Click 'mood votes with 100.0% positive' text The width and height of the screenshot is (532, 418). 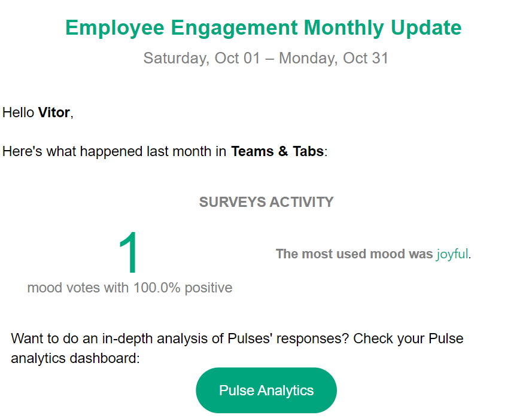[x=130, y=288]
